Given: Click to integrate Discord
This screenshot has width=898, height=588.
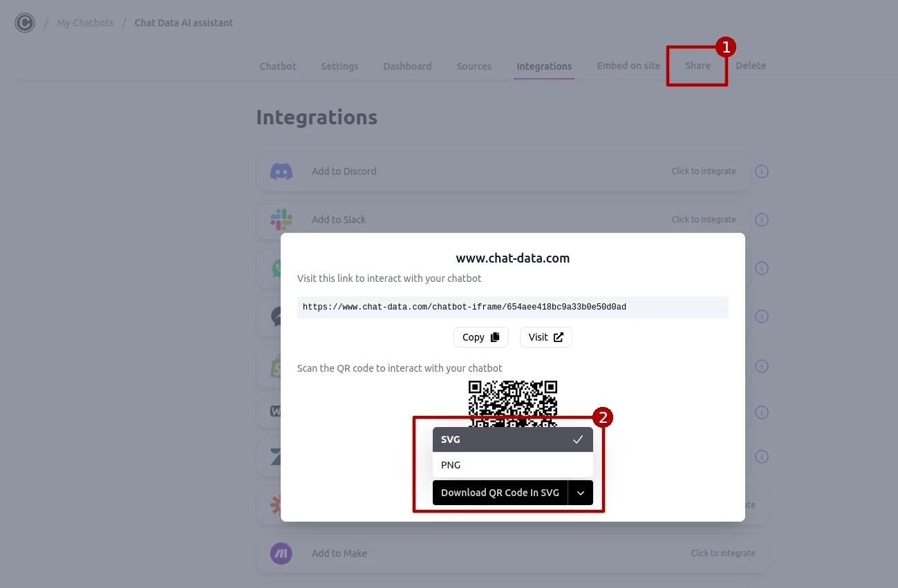Looking at the screenshot, I should coord(704,171).
